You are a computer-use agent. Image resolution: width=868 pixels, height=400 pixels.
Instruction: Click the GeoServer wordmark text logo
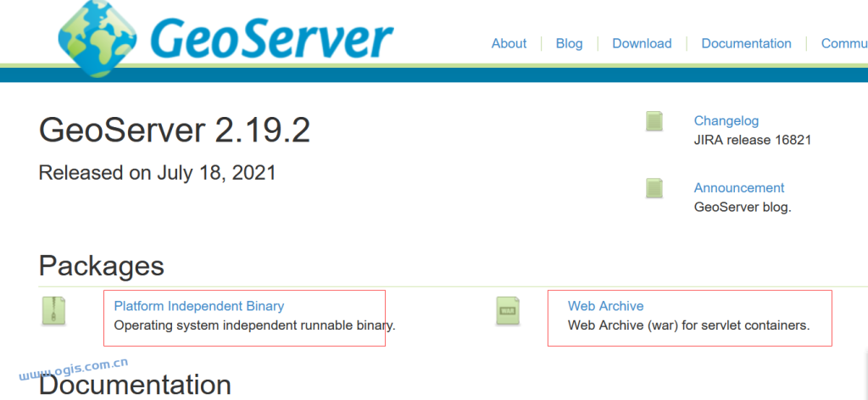[x=271, y=39]
